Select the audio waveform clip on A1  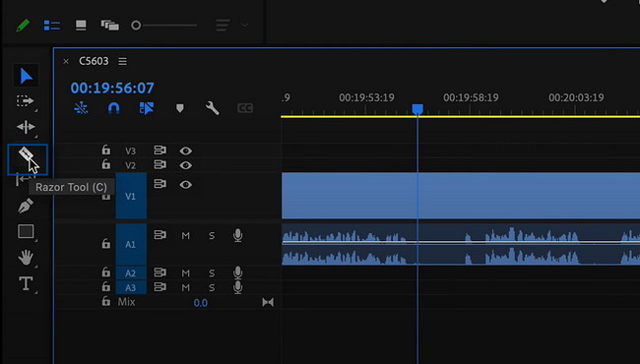tap(461, 244)
